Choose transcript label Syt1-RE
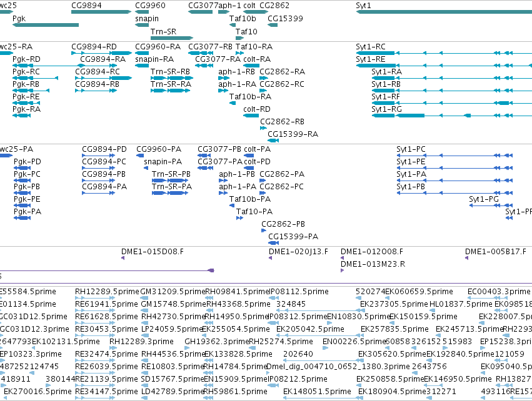 [371, 59]
